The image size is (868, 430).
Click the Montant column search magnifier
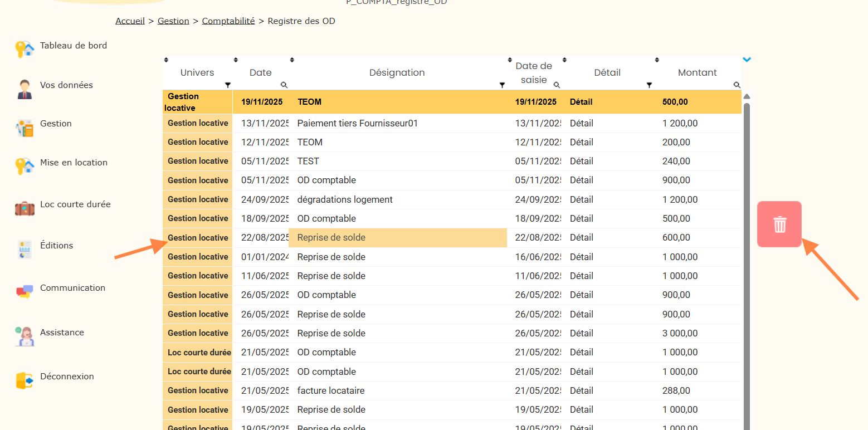click(x=737, y=85)
